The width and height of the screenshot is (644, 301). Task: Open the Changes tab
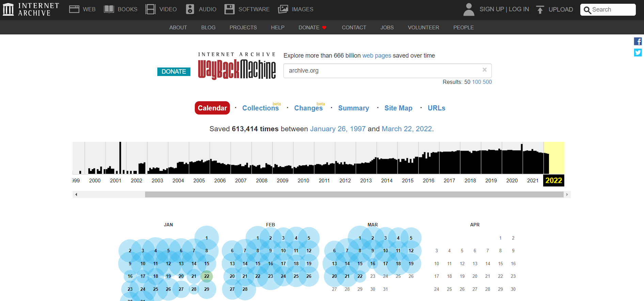point(308,108)
